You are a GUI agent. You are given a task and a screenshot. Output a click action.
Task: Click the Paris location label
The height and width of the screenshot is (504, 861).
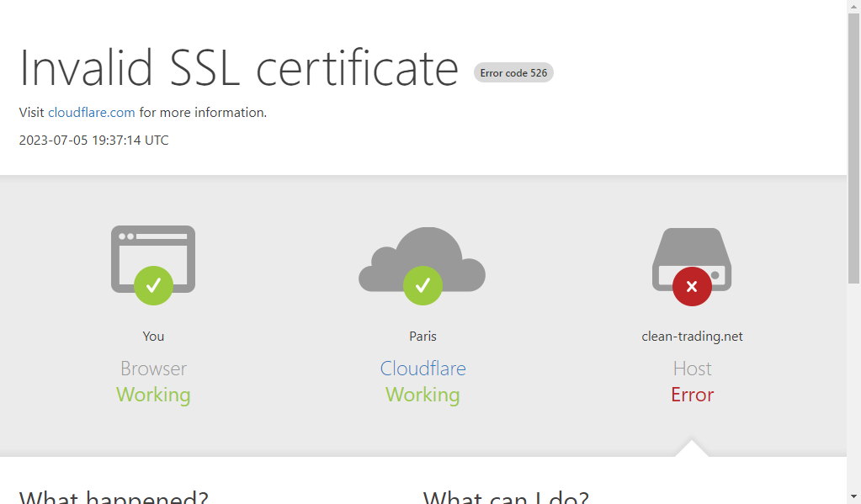[x=423, y=337]
